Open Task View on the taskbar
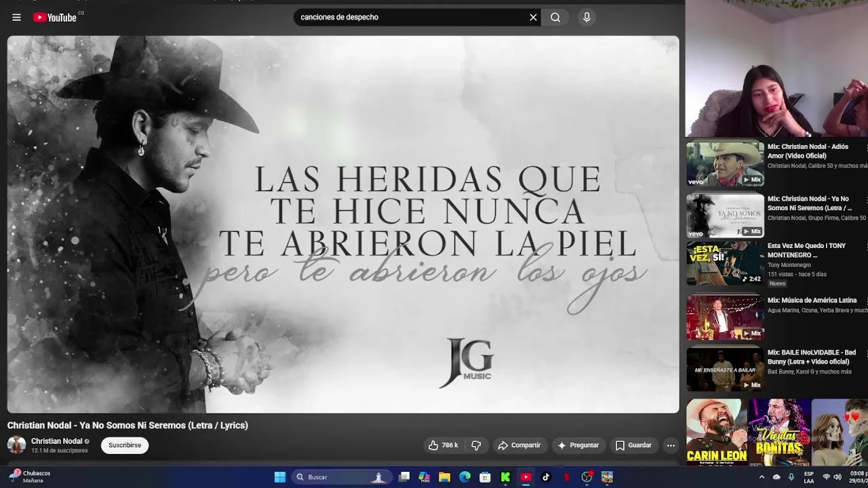Viewport: 868px width, 488px height. click(x=404, y=477)
